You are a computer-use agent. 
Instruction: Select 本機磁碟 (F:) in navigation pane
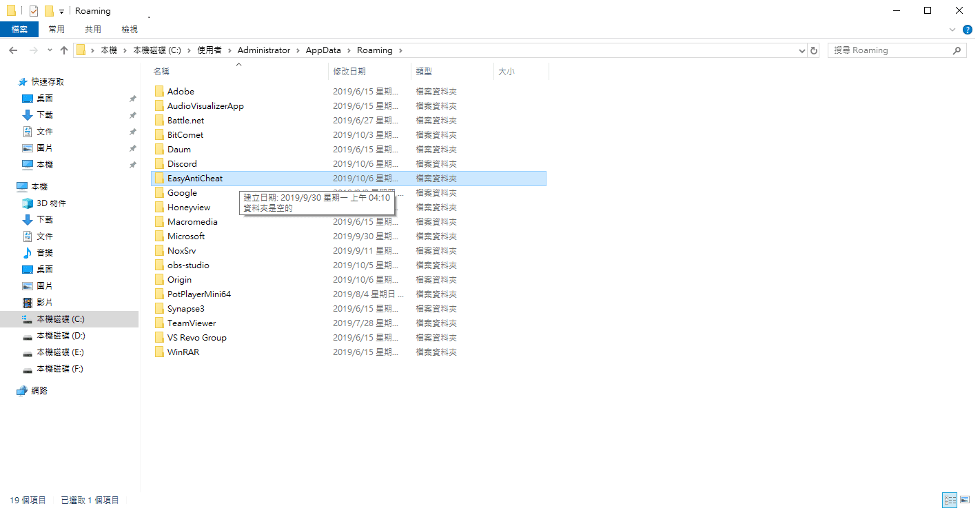(61, 369)
